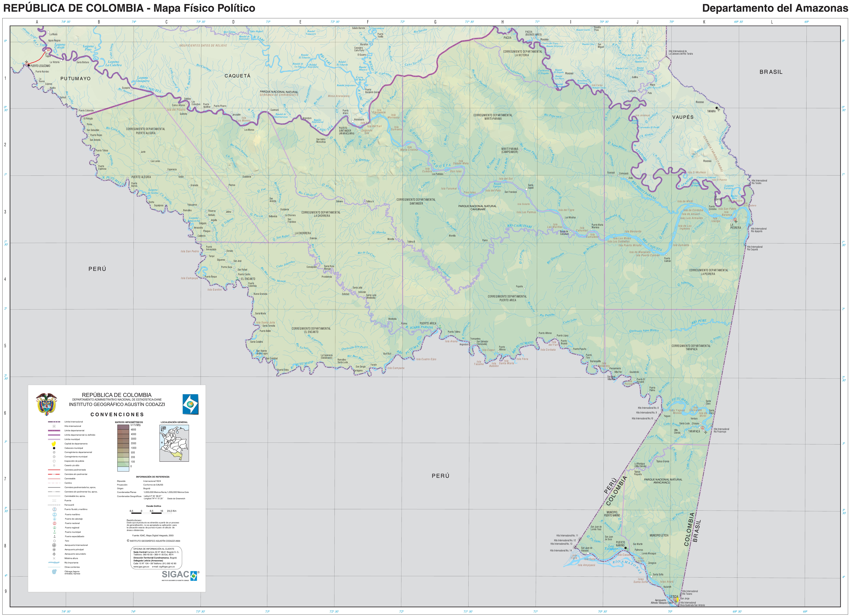Image resolution: width=850 pixels, height=616 pixels.
Task: Select the Cabecera municipal filled circle symbol
Action: click(x=54, y=448)
